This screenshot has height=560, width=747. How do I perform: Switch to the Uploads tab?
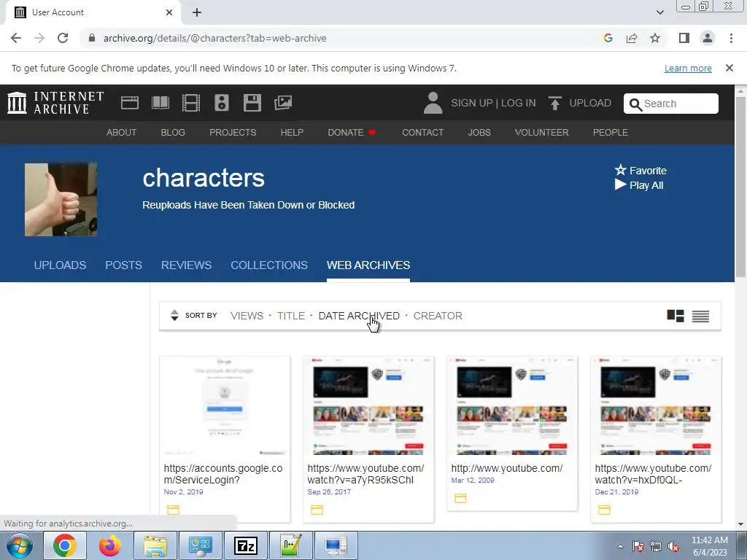[x=60, y=265]
